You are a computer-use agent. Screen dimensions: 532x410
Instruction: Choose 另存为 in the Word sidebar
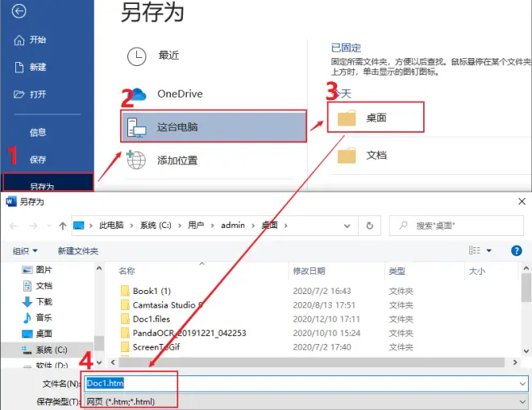tap(48, 183)
